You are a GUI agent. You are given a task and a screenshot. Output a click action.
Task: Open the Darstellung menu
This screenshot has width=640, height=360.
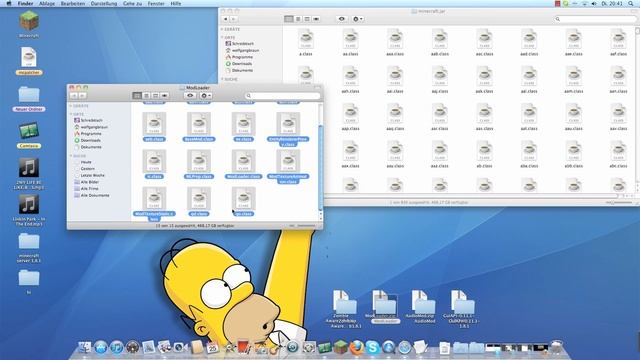click(x=104, y=3)
